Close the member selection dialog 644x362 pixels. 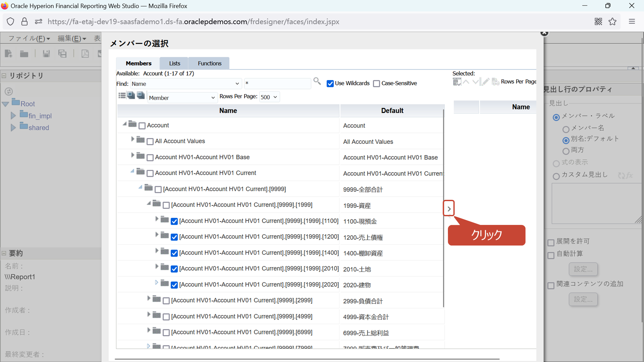tap(544, 33)
